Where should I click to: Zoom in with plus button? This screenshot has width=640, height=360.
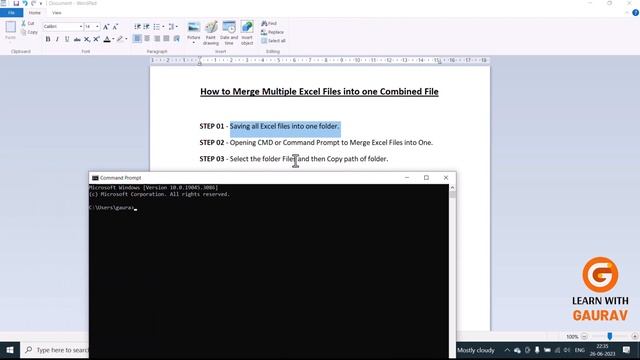(x=634, y=336)
